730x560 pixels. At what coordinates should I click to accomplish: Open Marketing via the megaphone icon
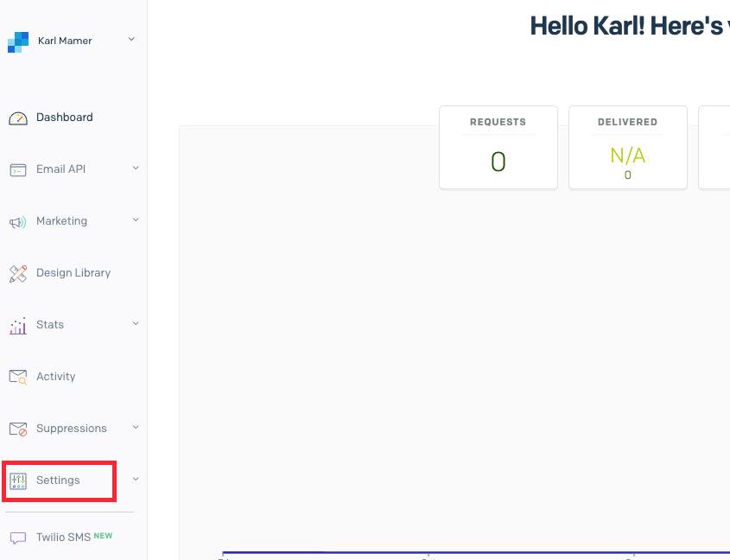pos(18,220)
